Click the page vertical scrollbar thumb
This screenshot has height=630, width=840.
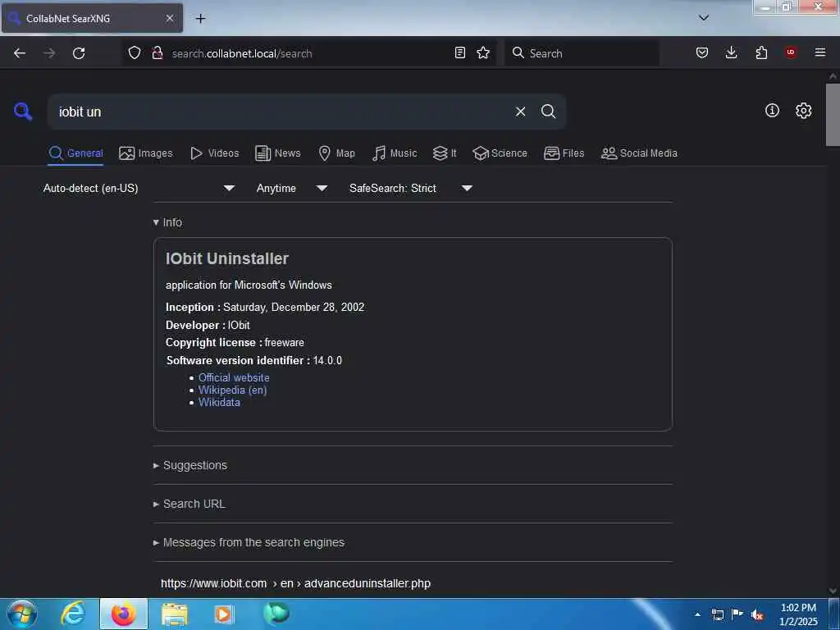coord(833,115)
